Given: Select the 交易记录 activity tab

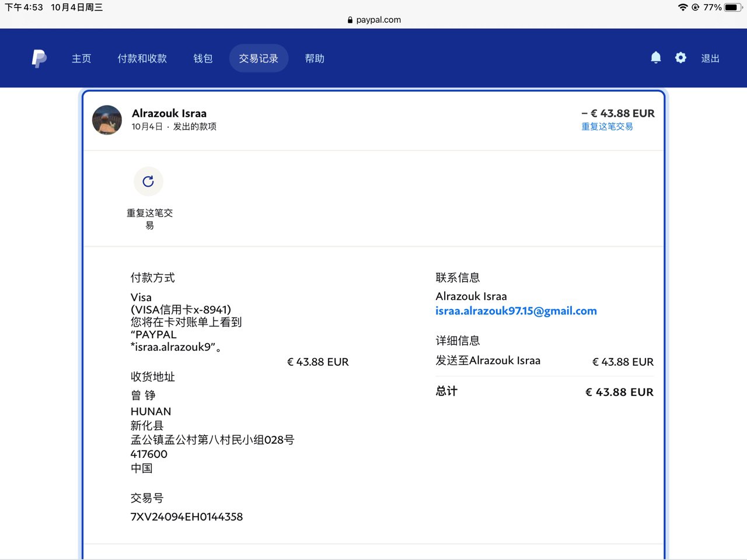Looking at the screenshot, I should pyautogui.click(x=259, y=58).
